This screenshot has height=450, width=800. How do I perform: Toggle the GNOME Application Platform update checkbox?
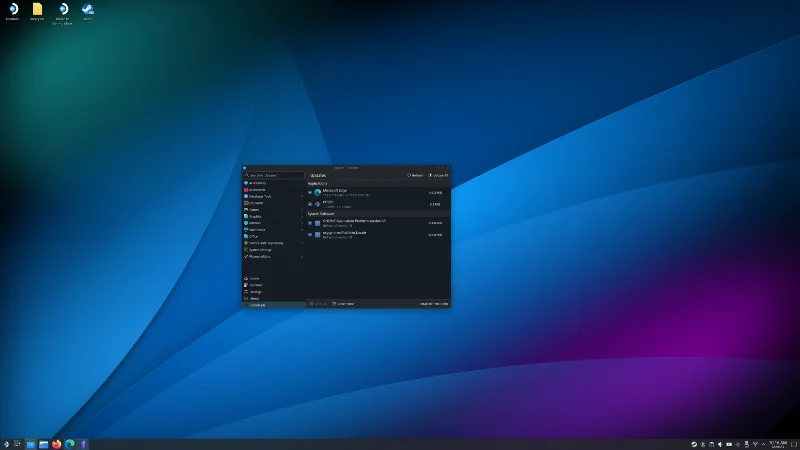click(310, 222)
